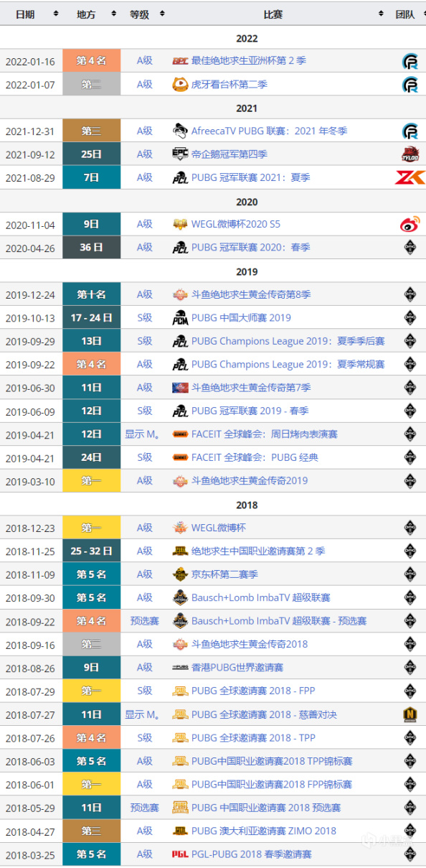Image resolution: width=426 pixels, height=868 pixels.
Task: Select the 17 - 24日 placement cell
Action: click(x=91, y=317)
